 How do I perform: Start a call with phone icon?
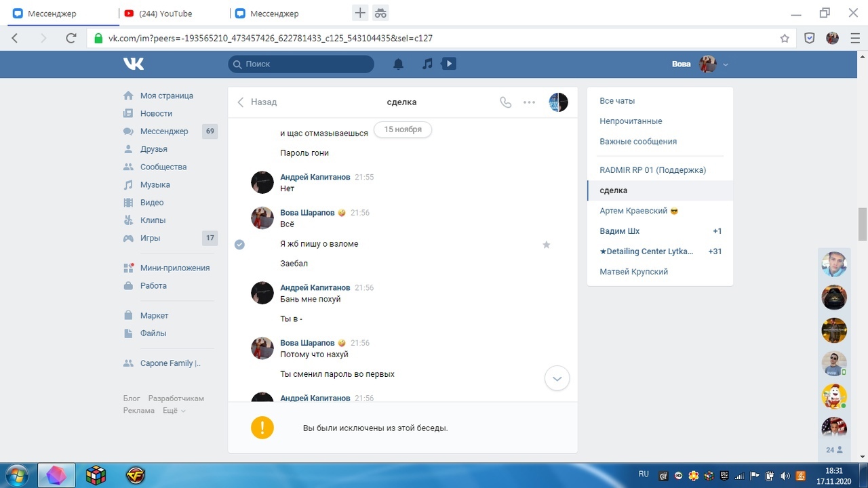[x=505, y=102]
